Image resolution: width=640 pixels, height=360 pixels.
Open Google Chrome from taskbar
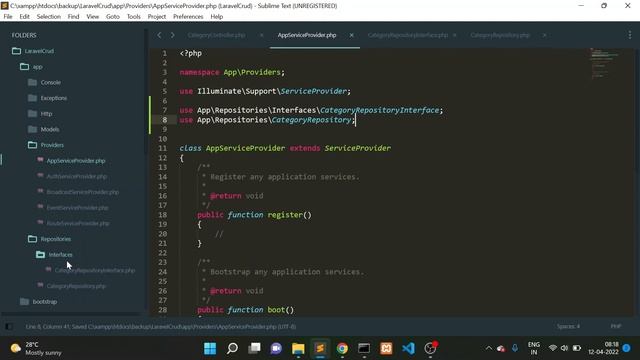click(x=342, y=349)
